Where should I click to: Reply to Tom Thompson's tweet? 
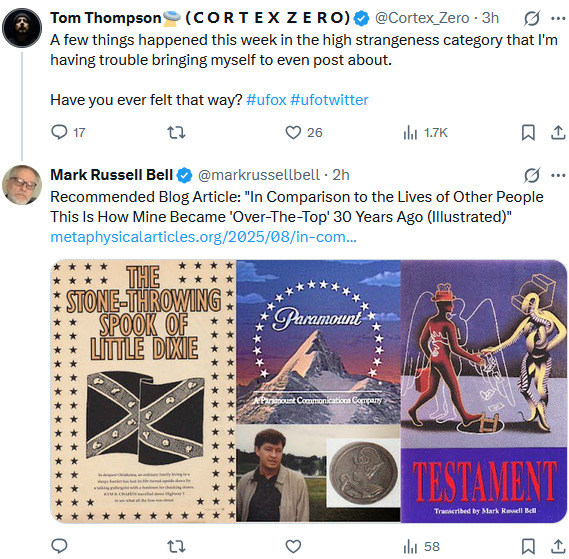(68, 132)
